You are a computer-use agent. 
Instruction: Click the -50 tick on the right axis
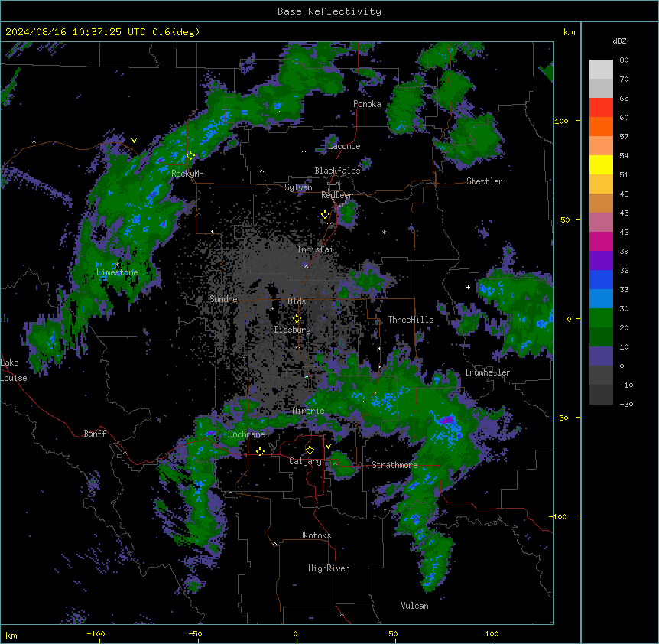(561, 418)
